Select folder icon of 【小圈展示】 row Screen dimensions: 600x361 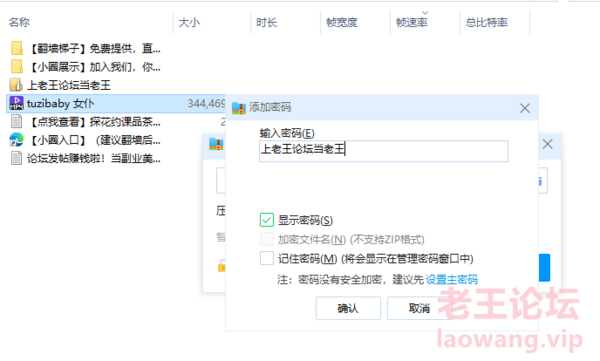(16, 66)
